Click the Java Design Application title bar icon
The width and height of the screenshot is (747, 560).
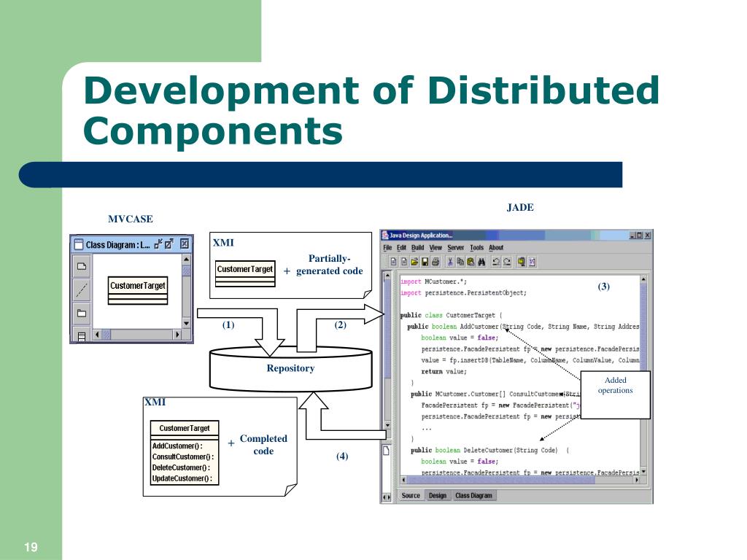[385, 235]
